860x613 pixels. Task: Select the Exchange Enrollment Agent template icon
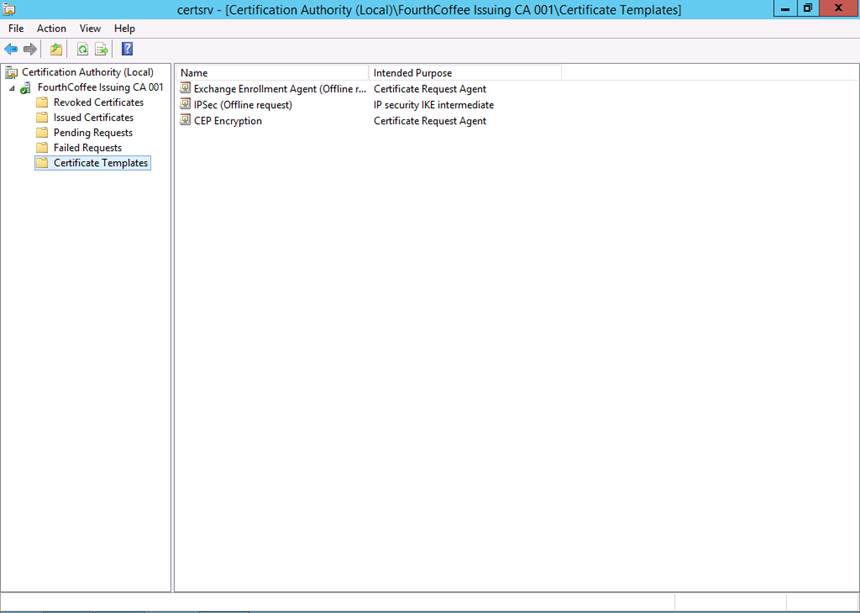coord(185,89)
